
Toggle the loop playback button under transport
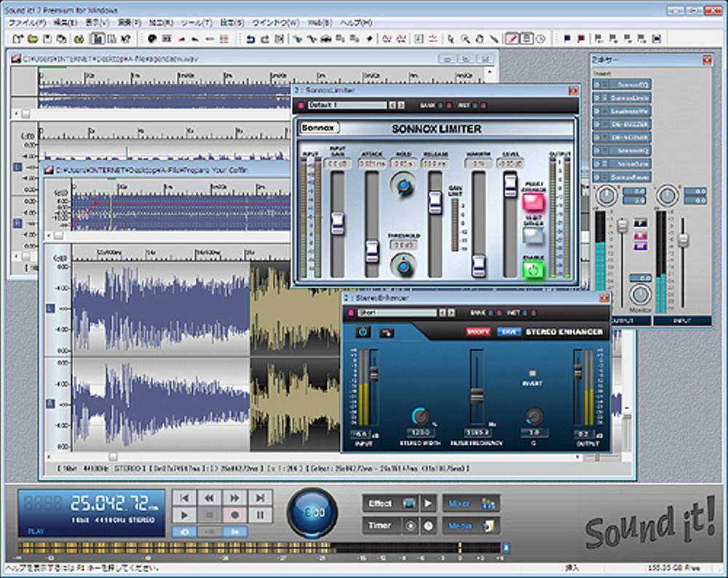click(184, 531)
